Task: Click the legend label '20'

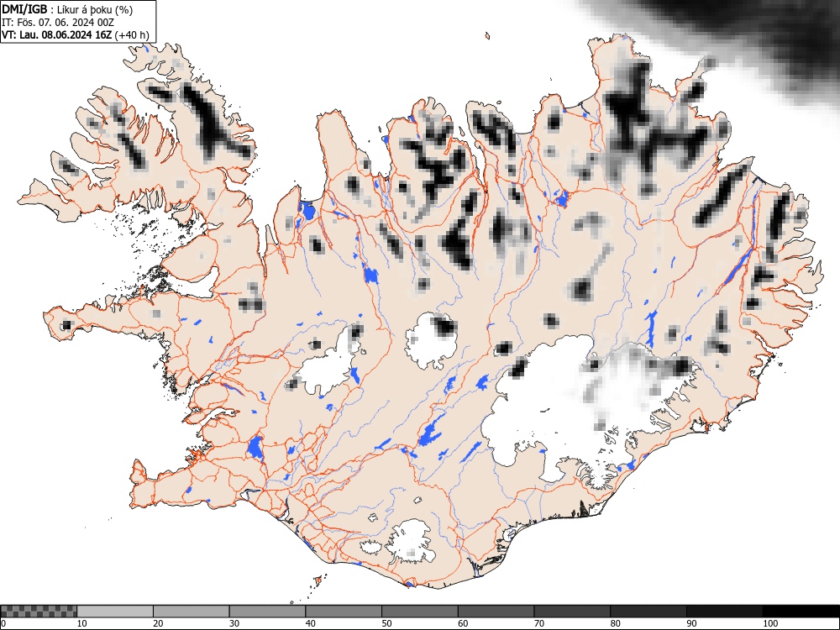Action: [158, 623]
